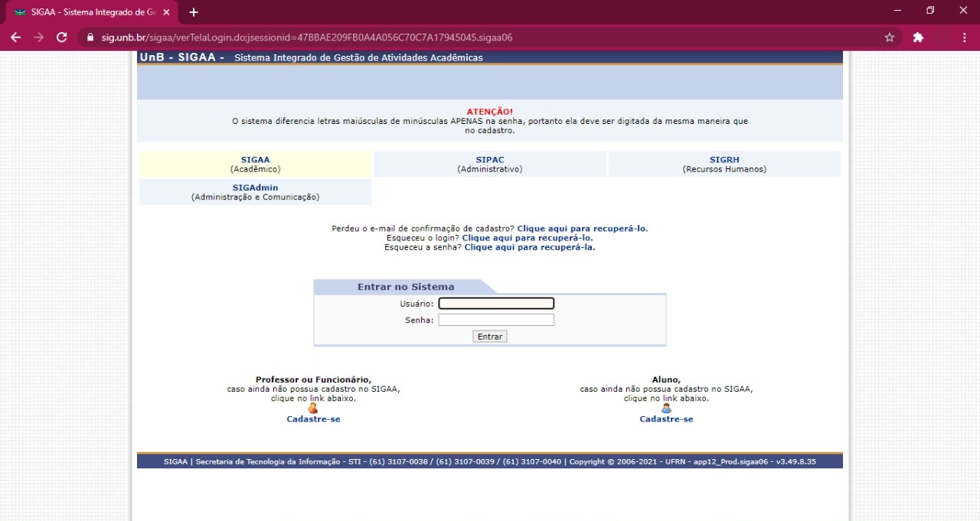Open a new tab with plus button
Image resolution: width=980 pixels, height=521 pixels.
[x=194, y=12]
